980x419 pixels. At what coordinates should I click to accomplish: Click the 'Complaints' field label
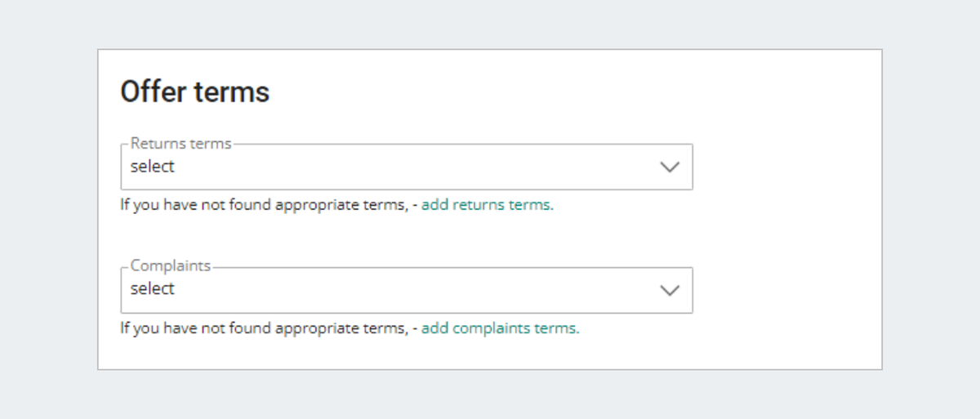[171, 266]
